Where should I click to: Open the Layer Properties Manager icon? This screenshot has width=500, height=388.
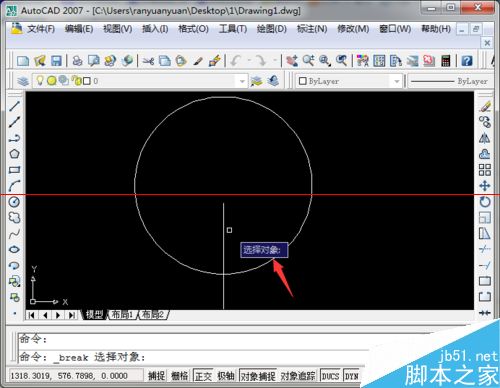(x=23, y=81)
